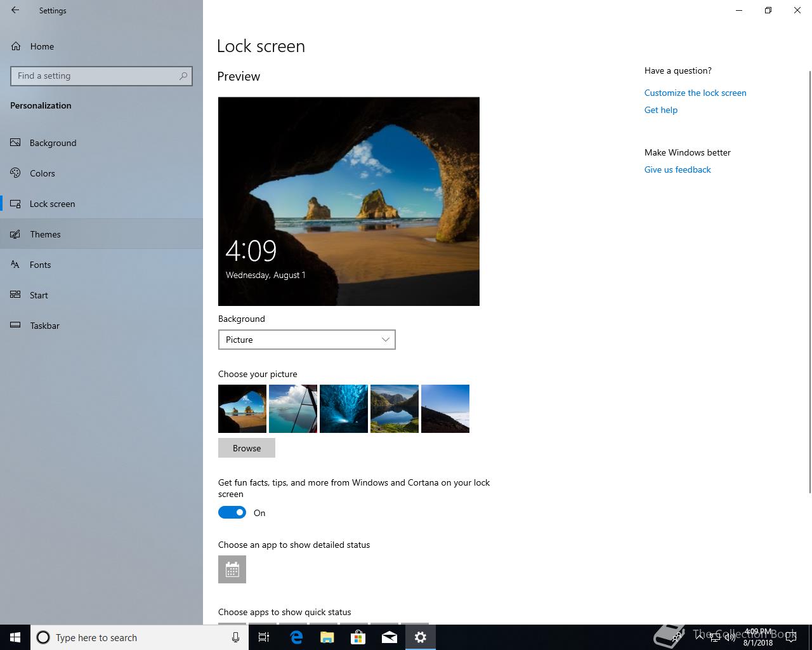
Task: Open Colors personalization page
Action: 101,173
